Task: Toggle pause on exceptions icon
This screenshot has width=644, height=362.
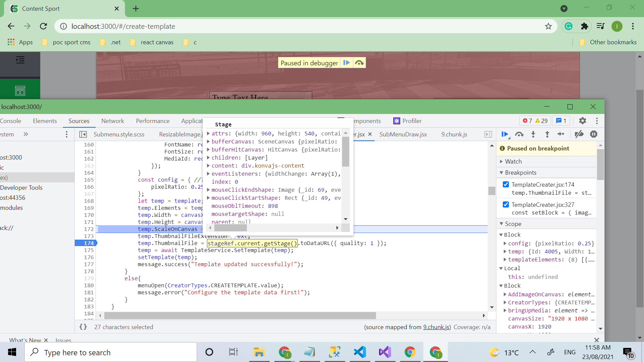Action: (x=593, y=134)
